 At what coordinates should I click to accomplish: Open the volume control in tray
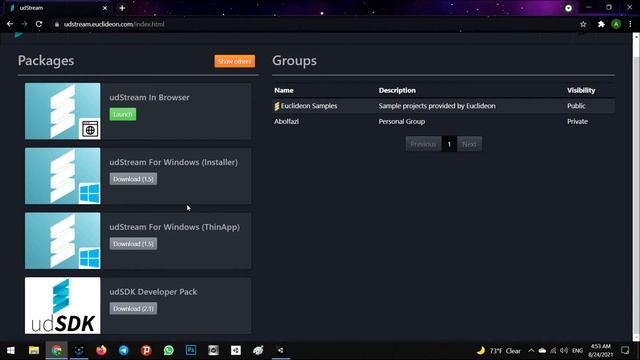tap(564, 351)
